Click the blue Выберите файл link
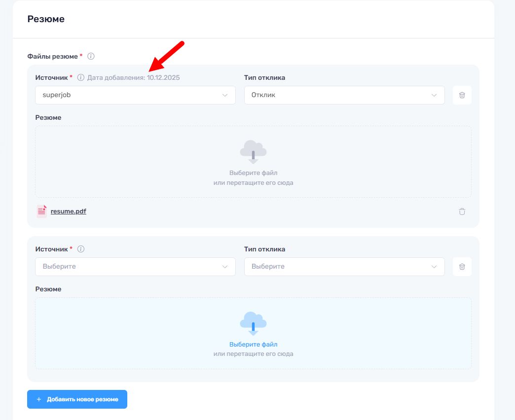Viewport: 515px width, 420px height. point(253,345)
